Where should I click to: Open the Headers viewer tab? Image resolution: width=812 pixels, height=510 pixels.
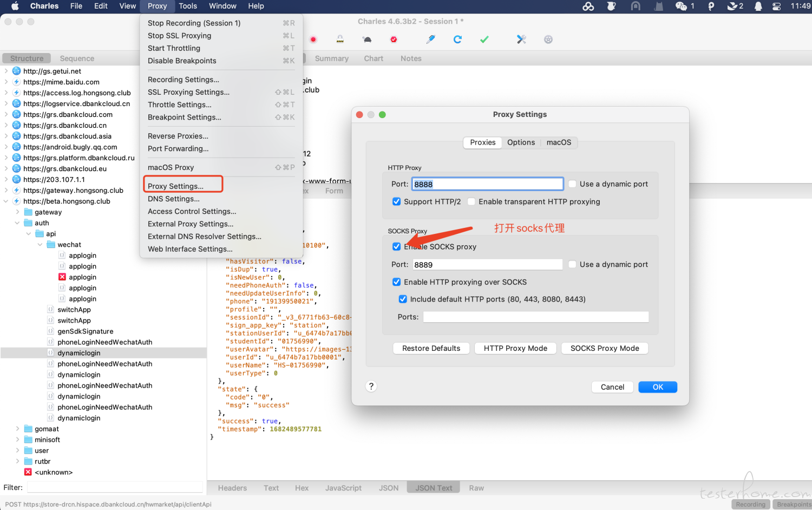point(232,488)
